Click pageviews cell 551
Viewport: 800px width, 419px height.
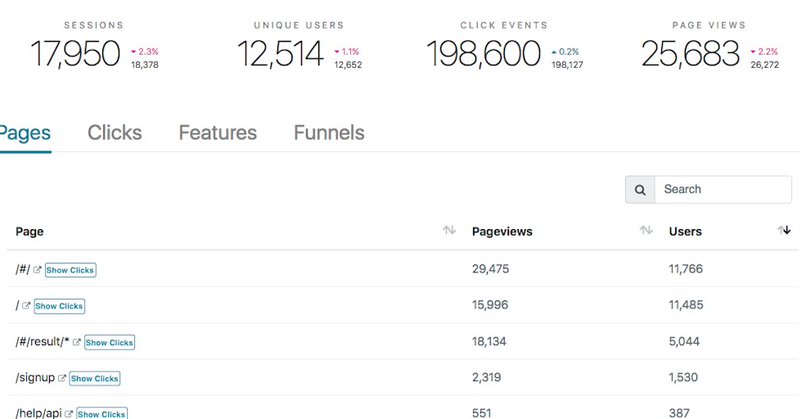(481, 413)
